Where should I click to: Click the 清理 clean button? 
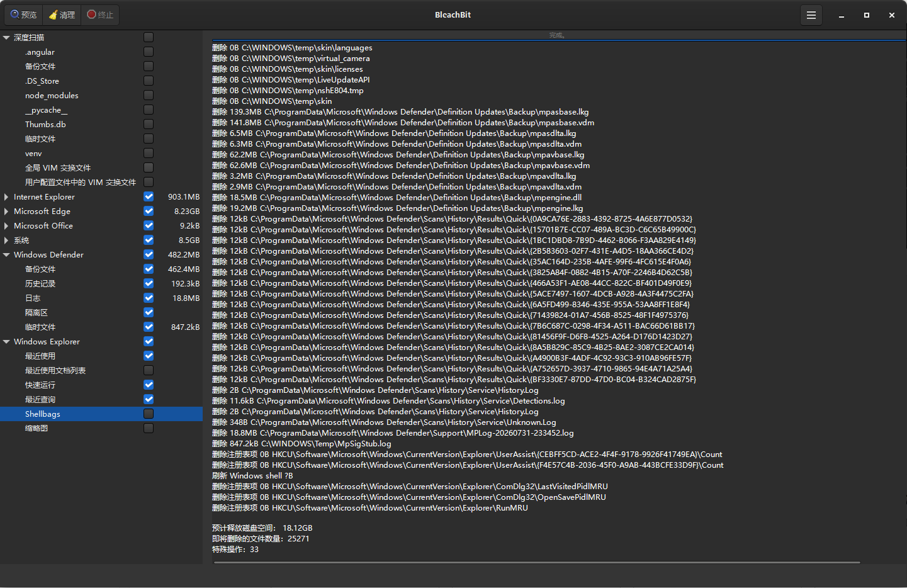[62, 15]
